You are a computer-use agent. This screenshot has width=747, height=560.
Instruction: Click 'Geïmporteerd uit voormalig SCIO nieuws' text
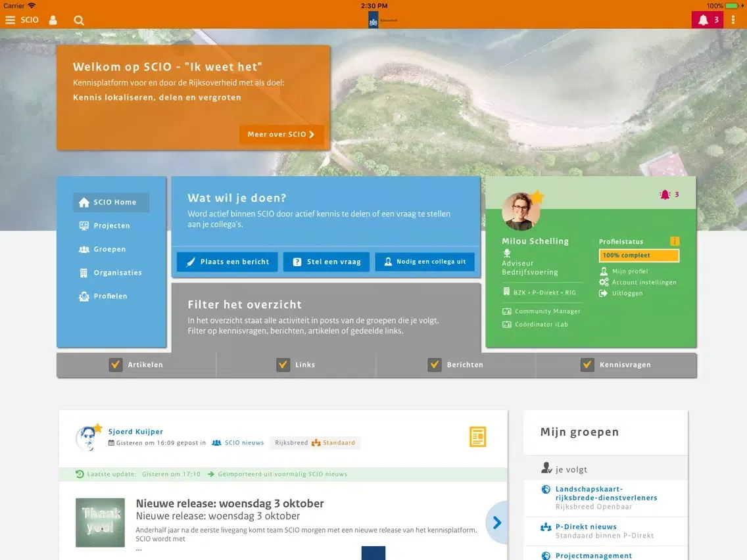pyautogui.click(x=283, y=475)
